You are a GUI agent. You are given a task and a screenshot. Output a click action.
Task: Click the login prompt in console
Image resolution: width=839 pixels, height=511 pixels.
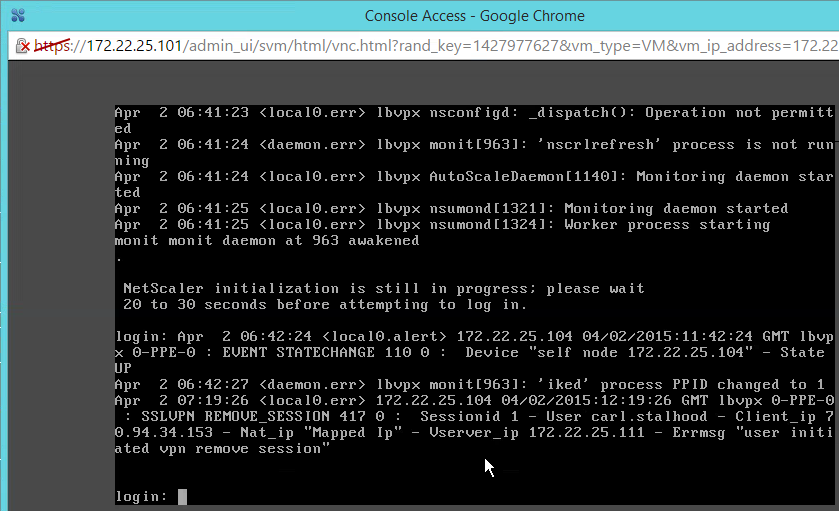(150, 497)
